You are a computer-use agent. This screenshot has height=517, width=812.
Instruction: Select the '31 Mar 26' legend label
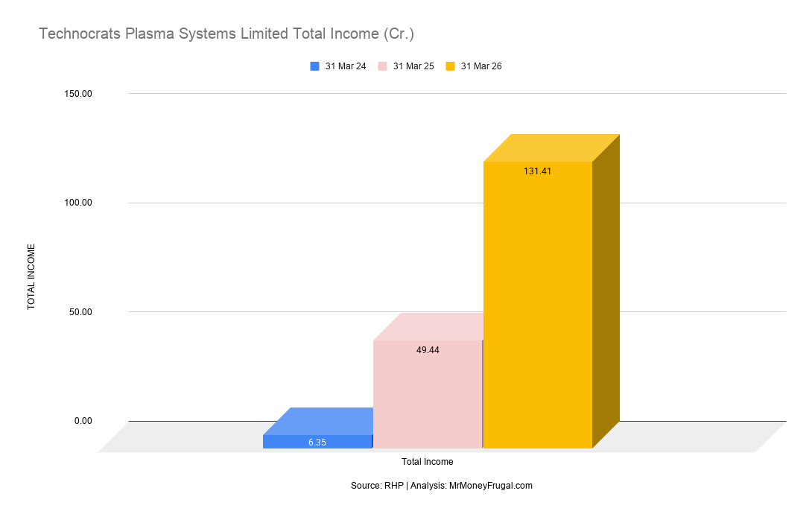tap(481, 66)
